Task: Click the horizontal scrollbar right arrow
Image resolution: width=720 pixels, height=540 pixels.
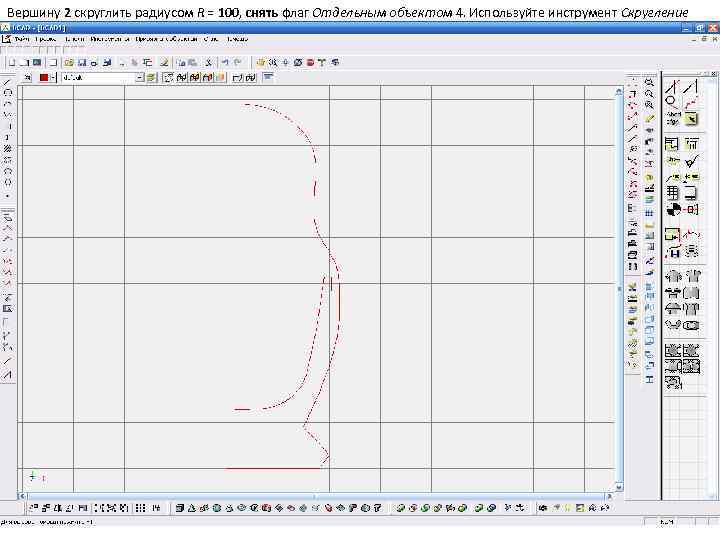Action: (x=610, y=496)
